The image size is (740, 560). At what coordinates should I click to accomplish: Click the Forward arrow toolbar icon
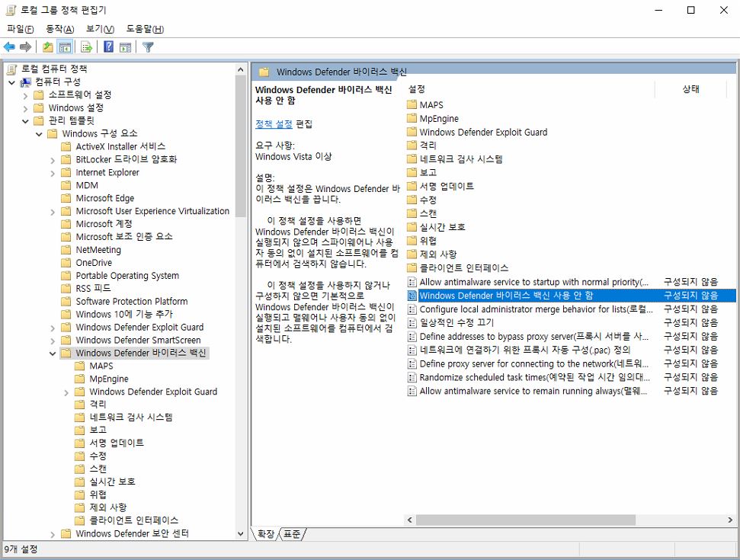tap(25, 46)
